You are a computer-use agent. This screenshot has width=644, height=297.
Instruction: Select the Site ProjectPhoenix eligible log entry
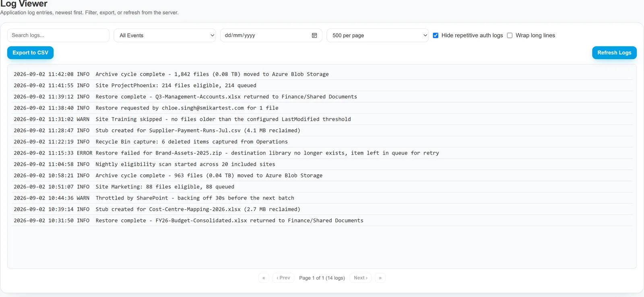click(322, 85)
